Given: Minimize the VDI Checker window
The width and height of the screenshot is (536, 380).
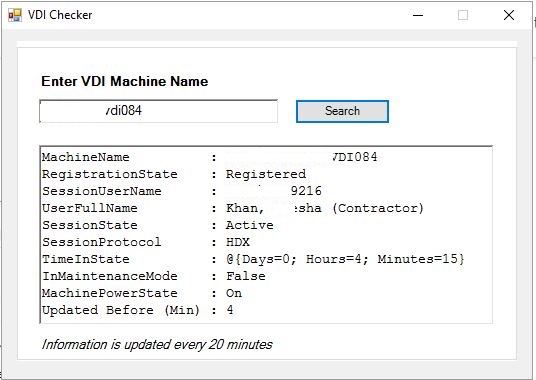Looking at the screenshot, I should pos(418,15).
